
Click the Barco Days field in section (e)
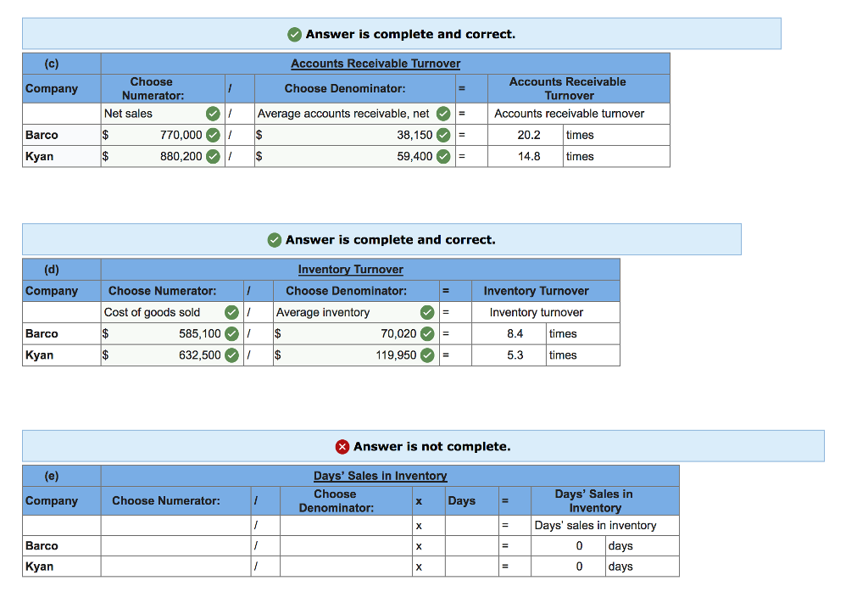(x=471, y=546)
